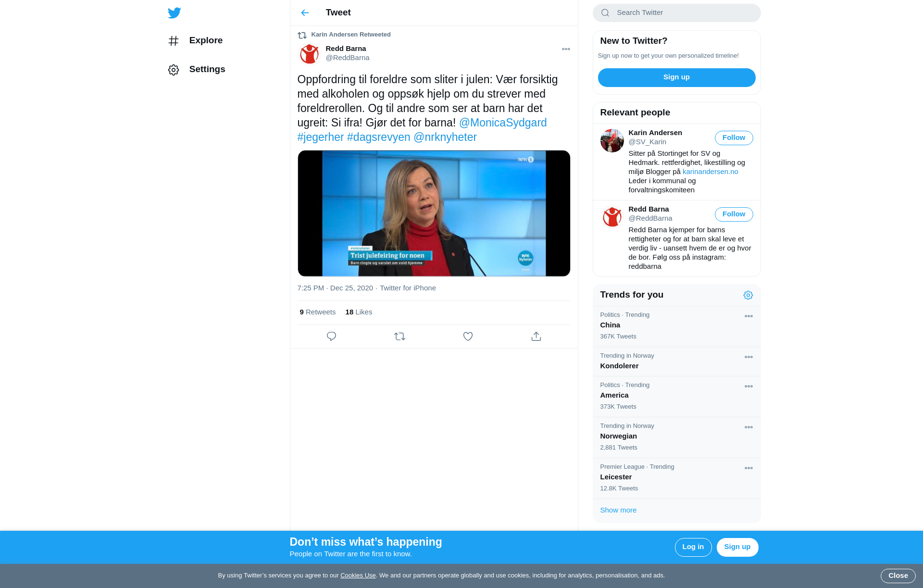
Task: Close the cookie notice
Action: coord(898,575)
